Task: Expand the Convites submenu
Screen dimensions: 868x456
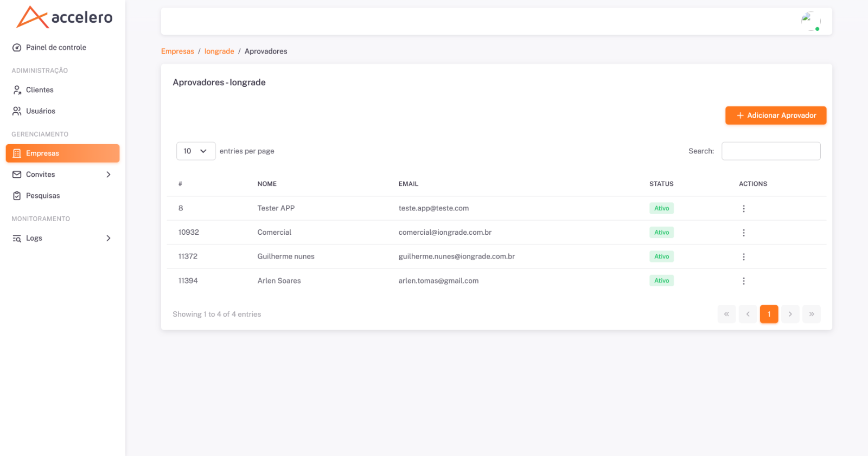Action: (x=62, y=175)
